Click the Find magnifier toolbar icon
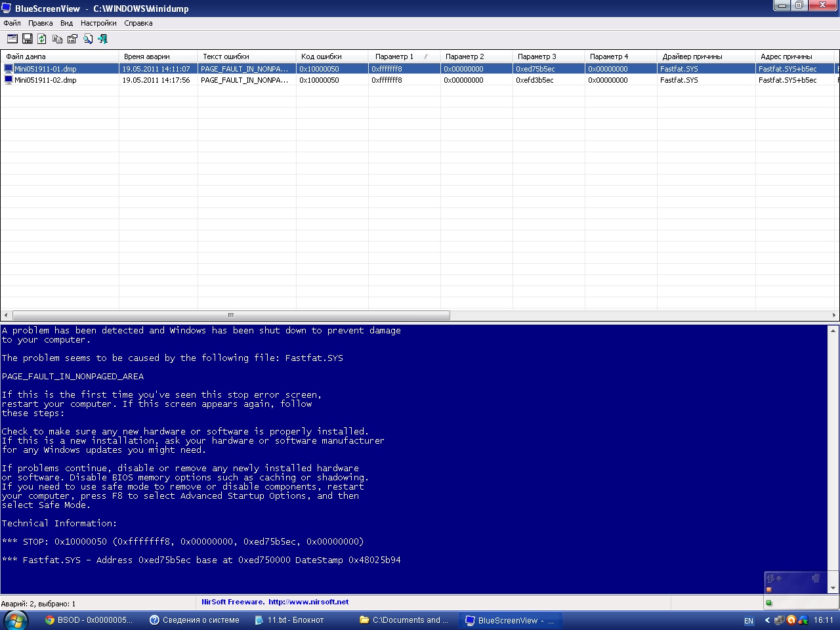The image size is (840, 630). (x=88, y=39)
